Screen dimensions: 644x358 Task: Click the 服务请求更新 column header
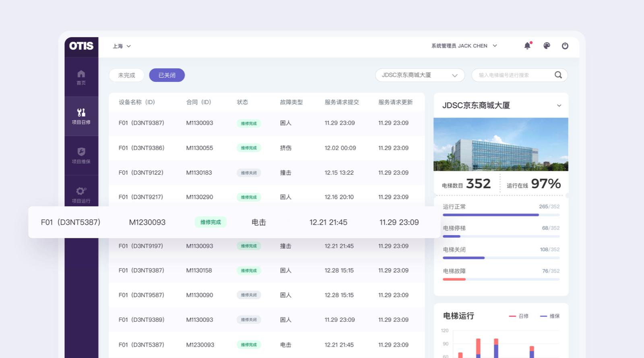[x=395, y=102]
